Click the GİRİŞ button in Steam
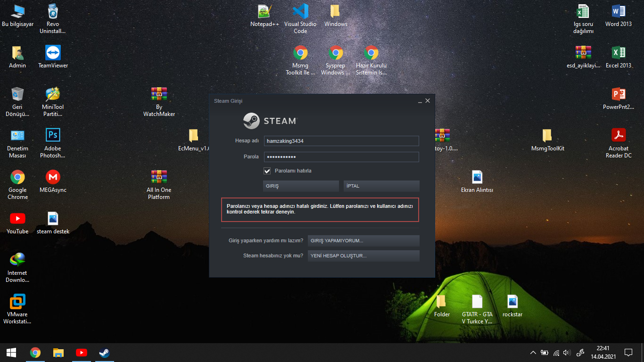The image size is (644, 362). (301, 186)
